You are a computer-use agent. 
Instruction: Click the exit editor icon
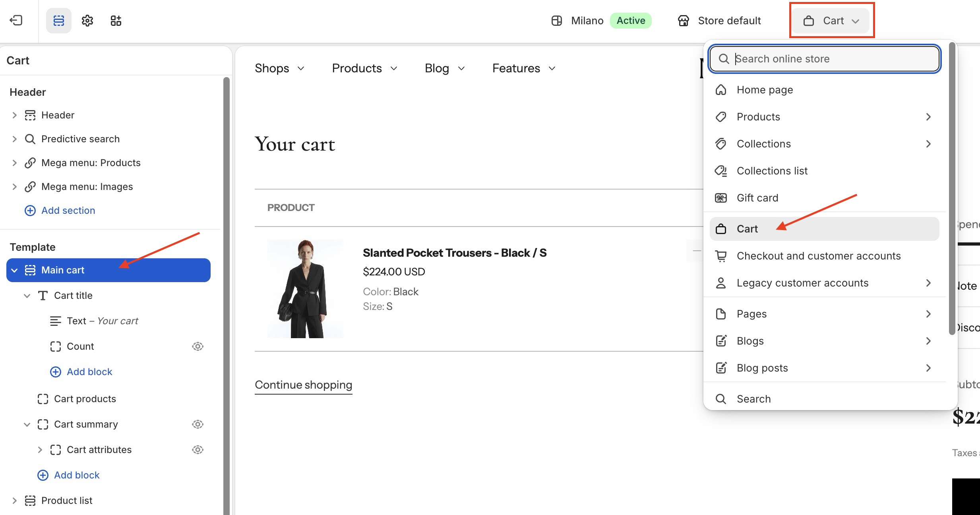(16, 20)
